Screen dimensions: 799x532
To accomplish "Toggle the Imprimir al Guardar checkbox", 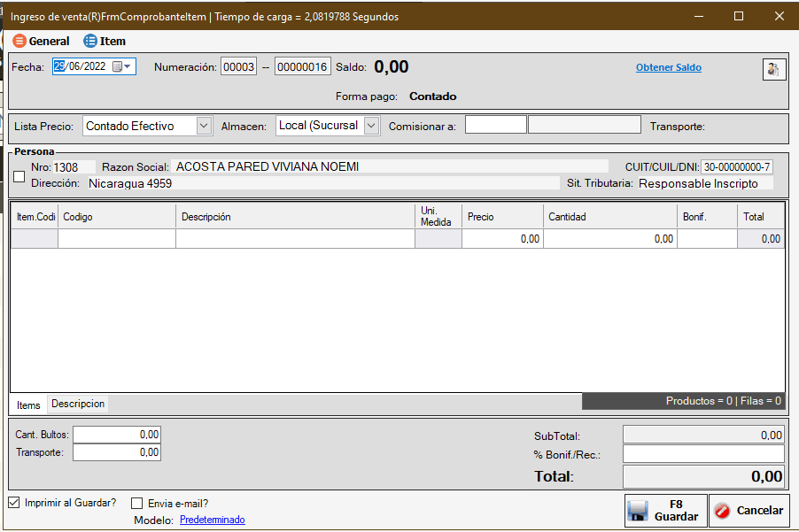I will [14, 503].
